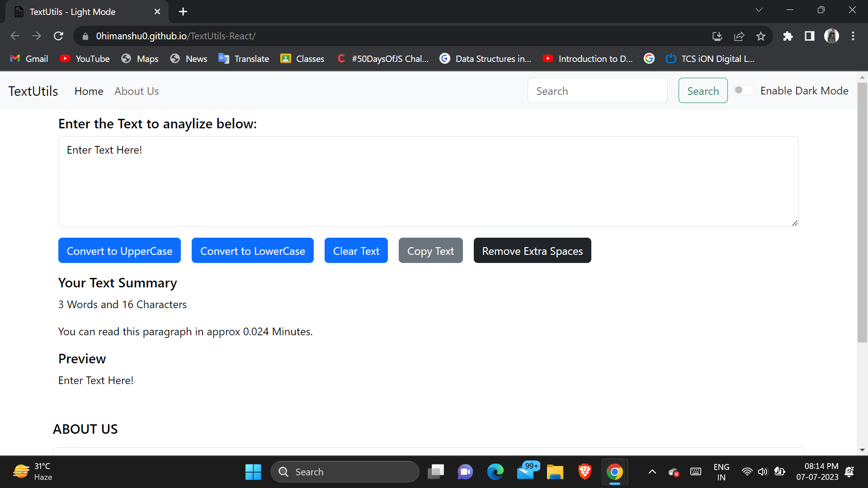Click Convert to UpperCase button

(119, 251)
